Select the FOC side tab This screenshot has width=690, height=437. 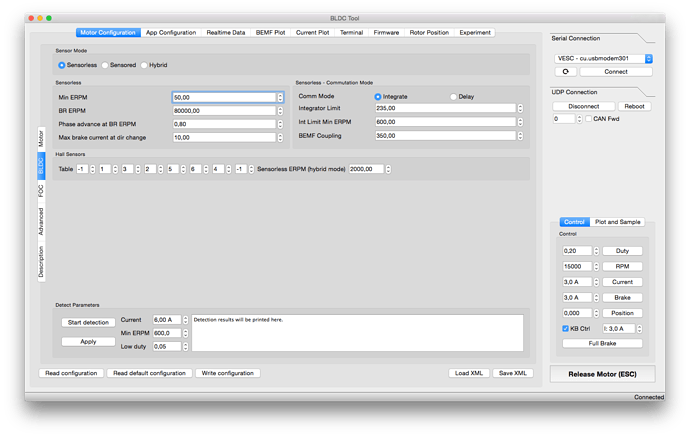(x=41, y=195)
